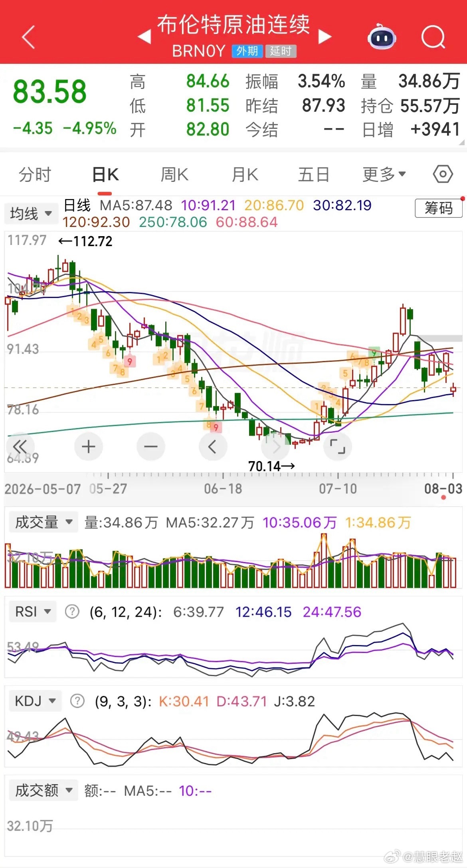Zoom out chart with minus button
Screen dimensions: 467x868
[150, 446]
